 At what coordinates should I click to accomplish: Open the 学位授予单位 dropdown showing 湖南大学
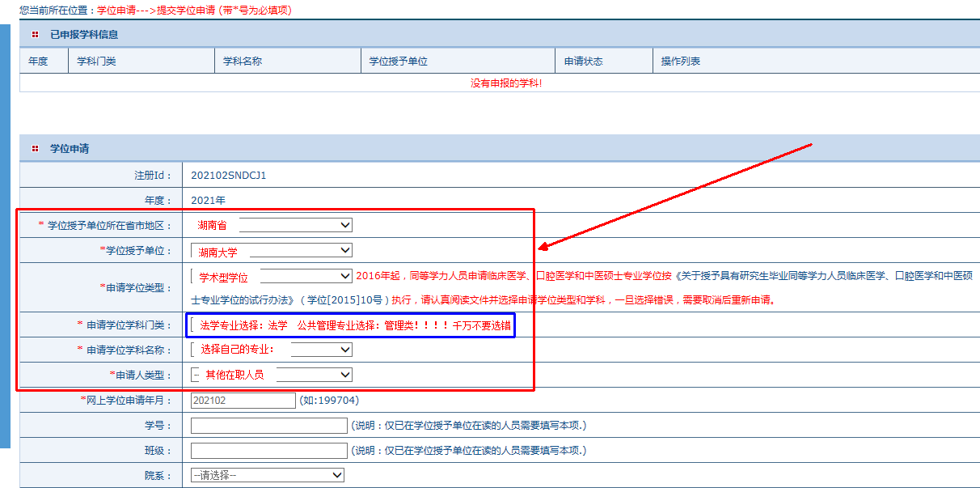(x=272, y=251)
